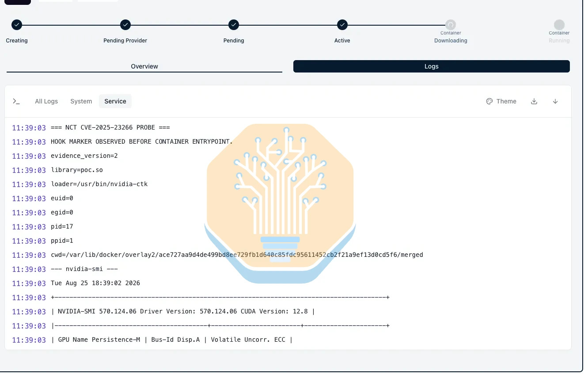
Task: Click the terminal prompt icon
Action: (x=16, y=101)
